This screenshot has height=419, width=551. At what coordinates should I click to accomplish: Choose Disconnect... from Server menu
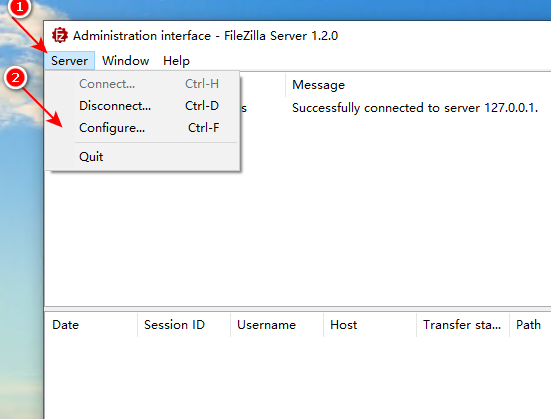coord(142,106)
